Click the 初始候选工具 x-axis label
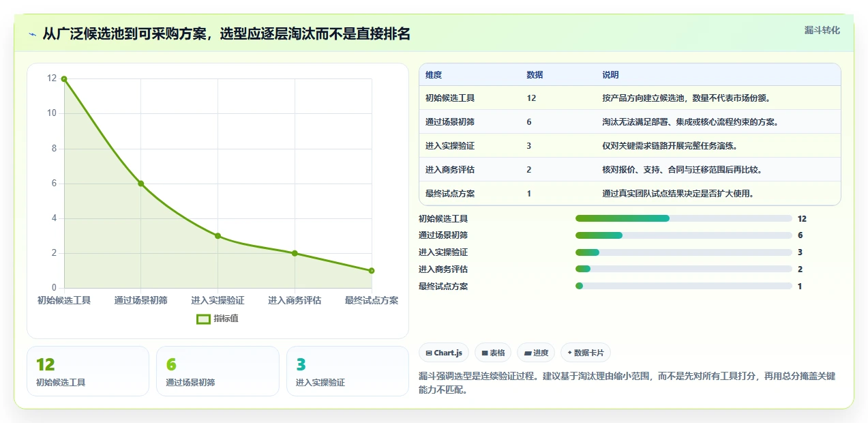 pyautogui.click(x=64, y=300)
